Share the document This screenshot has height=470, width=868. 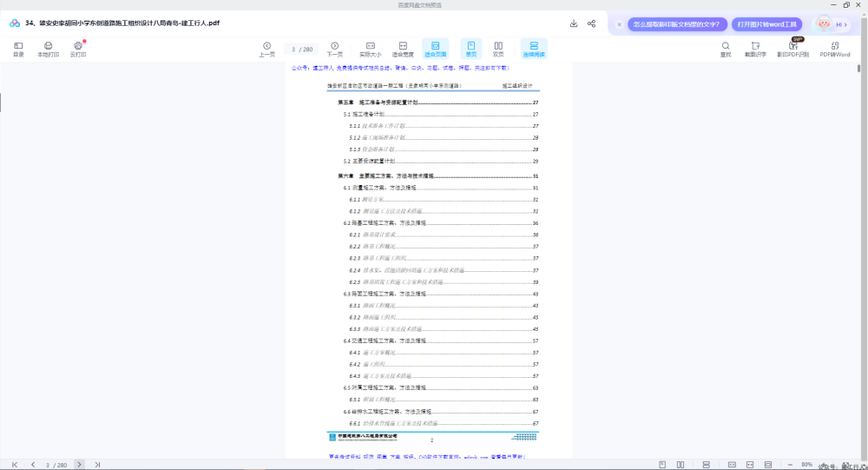pyautogui.click(x=591, y=23)
